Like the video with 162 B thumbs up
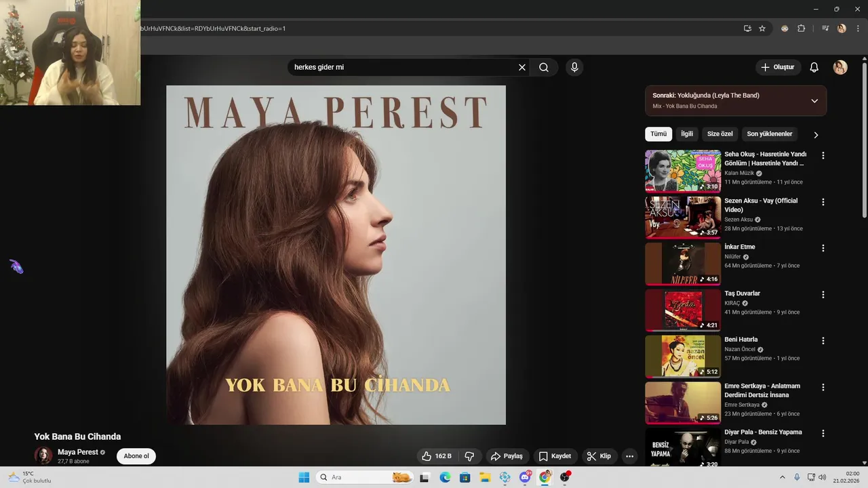868x488 pixels. pyautogui.click(x=437, y=456)
